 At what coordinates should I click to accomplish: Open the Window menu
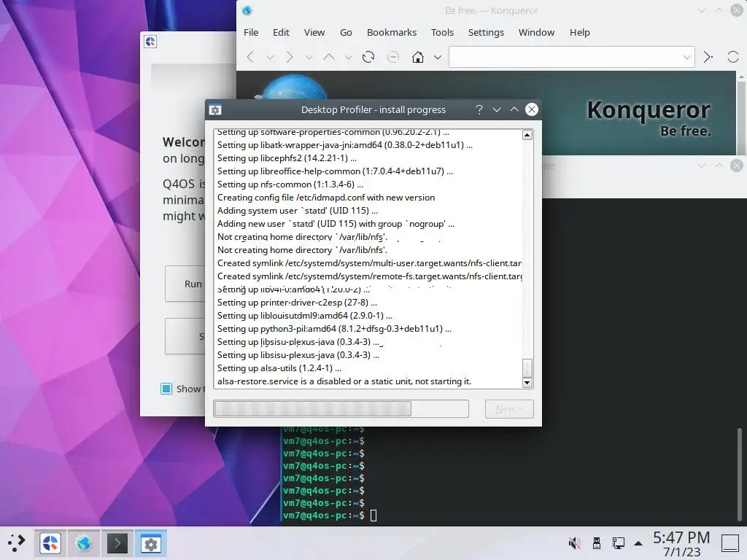point(536,32)
